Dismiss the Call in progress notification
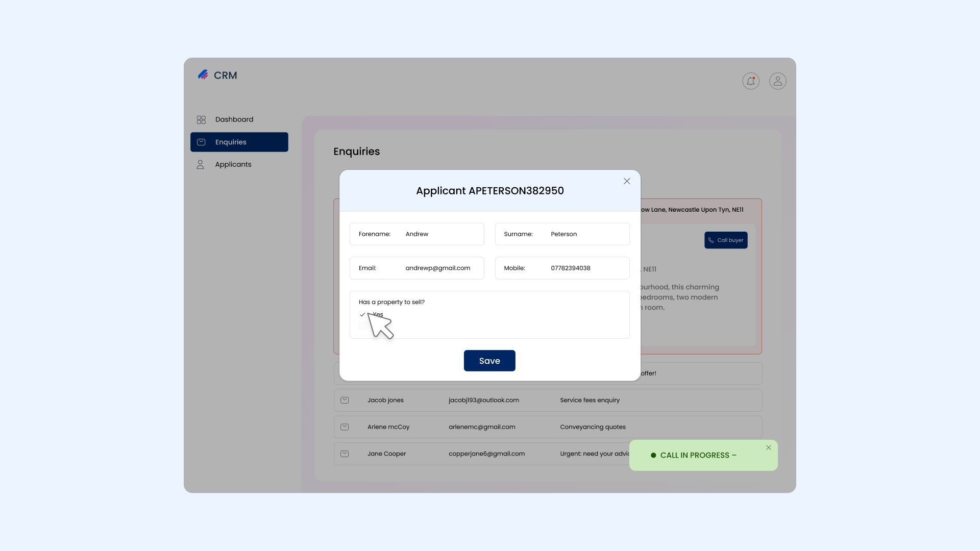 click(x=768, y=447)
